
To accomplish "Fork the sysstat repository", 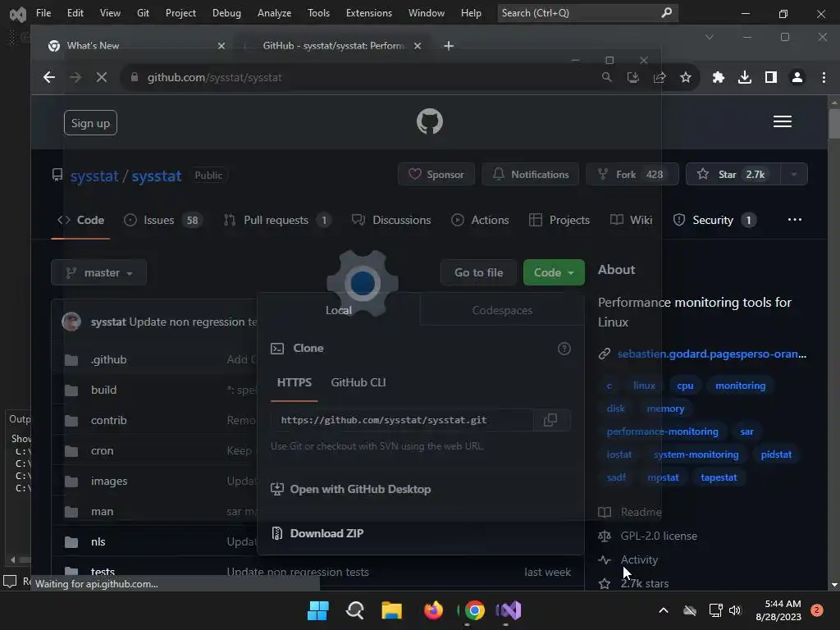I will click(x=632, y=174).
